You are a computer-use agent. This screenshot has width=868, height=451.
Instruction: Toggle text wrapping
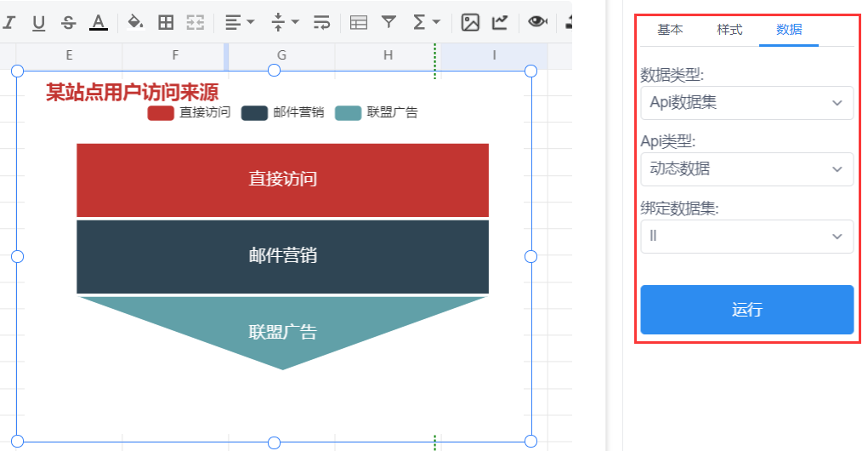321,23
